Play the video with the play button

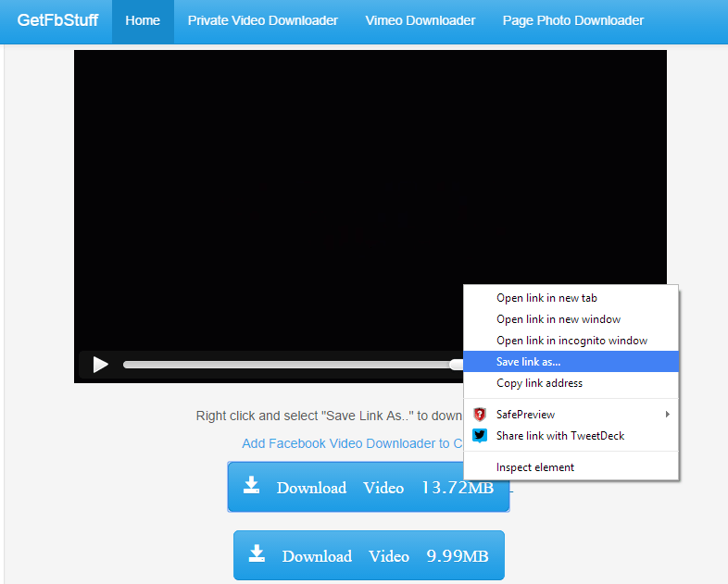tap(100, 365)
